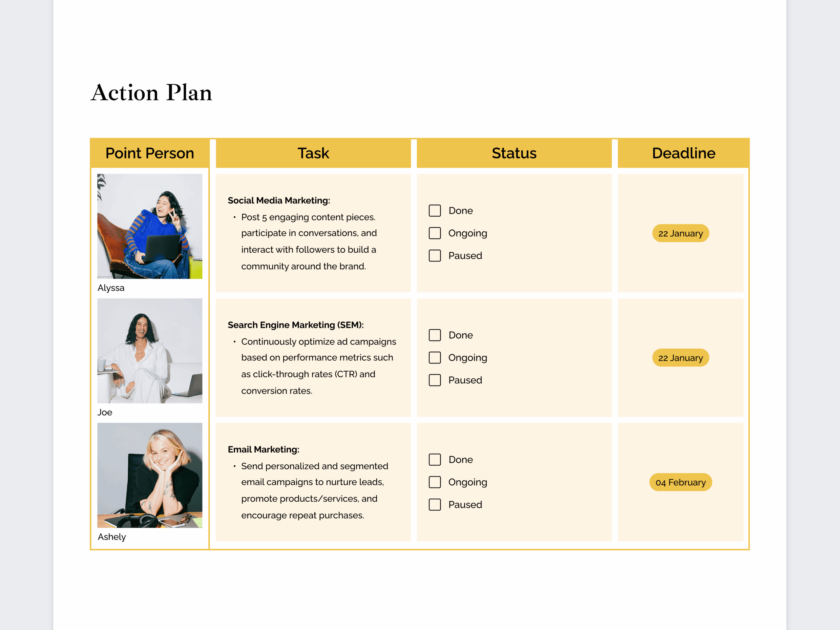Viewport: 840px width, 630px height.
Task: Click the Status column header
Action: point(514,153)
